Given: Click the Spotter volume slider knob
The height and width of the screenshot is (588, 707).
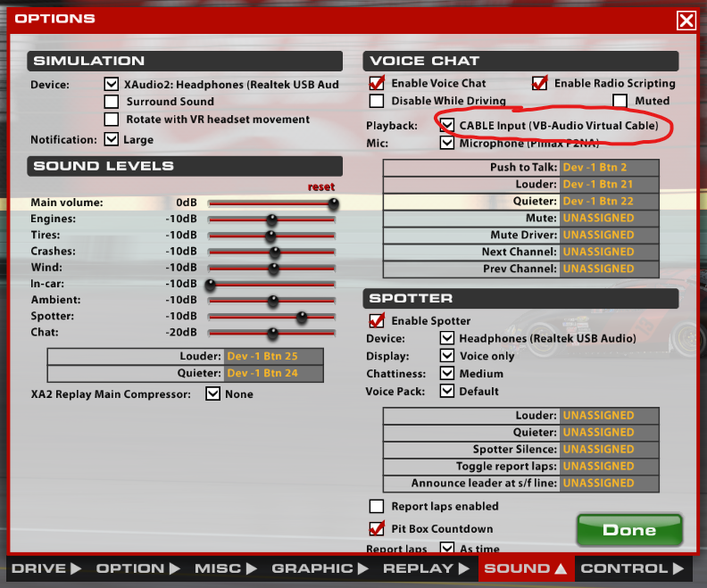Looking at the screenshot, I should point(302,317).
